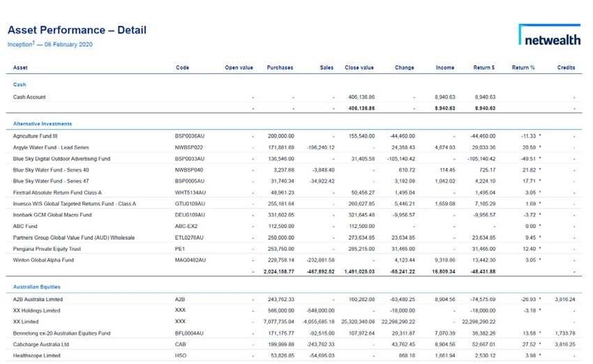Viewport: 593px width, 364px height.
Task: Click Cabcharge return percent 27.52
Action: [529, 344]
